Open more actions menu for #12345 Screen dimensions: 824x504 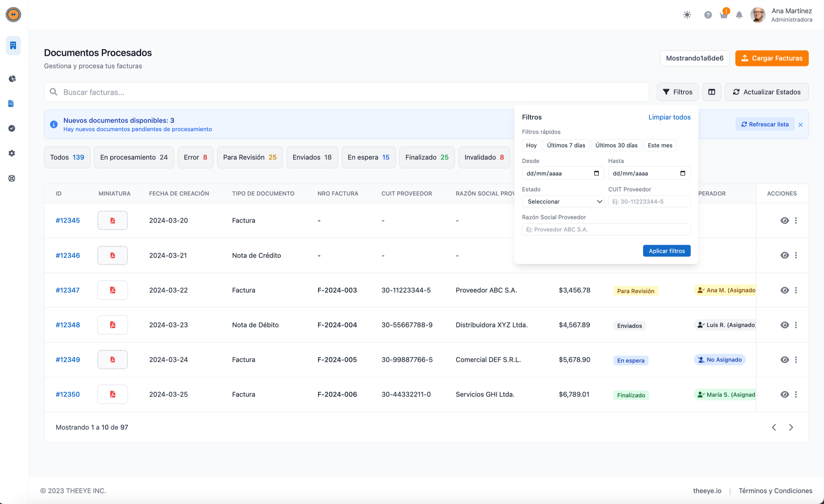click(796, 220)
